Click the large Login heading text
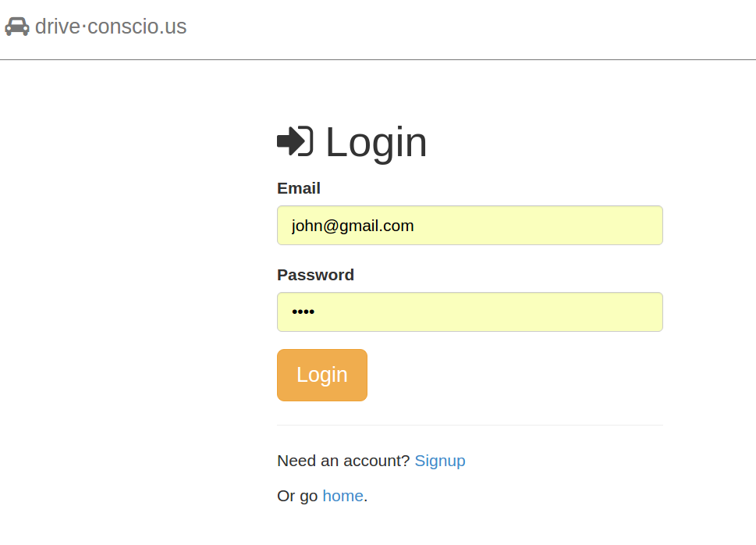The height and width of the screenshot is (545, 756). pos(376,142)
